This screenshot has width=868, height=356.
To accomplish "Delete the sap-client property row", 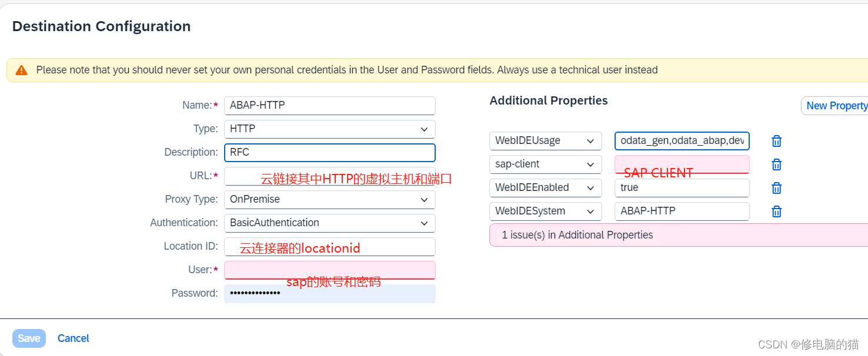I will 776,164.
